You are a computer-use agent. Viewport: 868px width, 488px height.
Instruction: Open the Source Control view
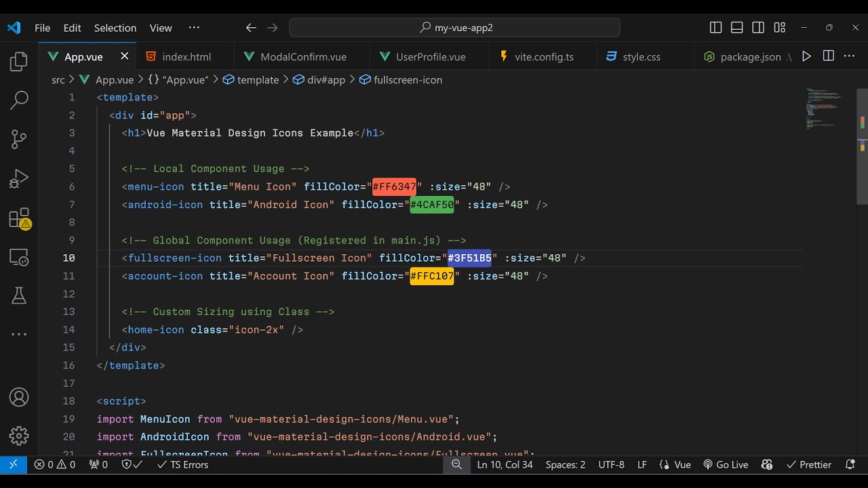pyautogui.click(x=19, y=139)
